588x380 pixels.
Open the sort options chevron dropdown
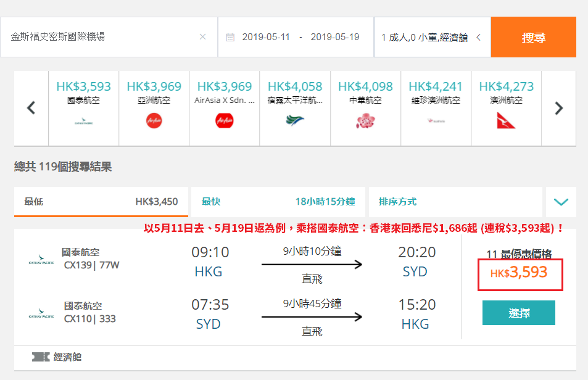click(561, 202)
